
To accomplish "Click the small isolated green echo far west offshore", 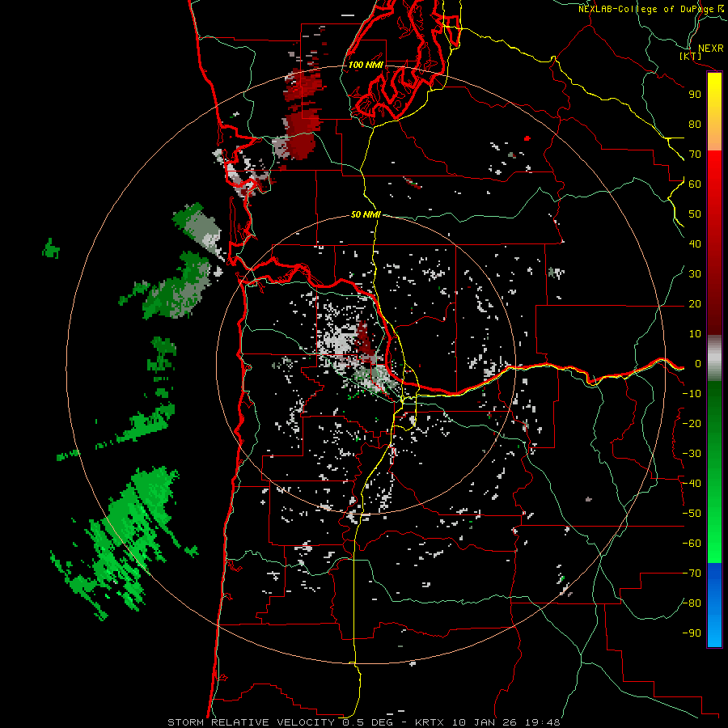I will [51, 249].
